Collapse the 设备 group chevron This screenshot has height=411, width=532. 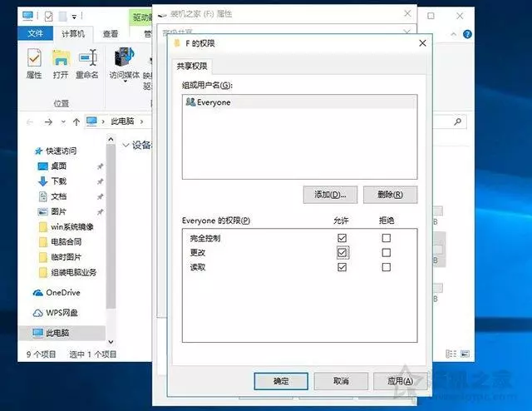126,146
